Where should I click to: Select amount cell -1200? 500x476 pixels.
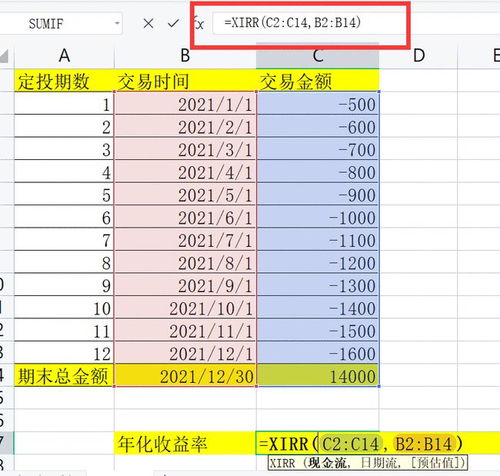click(x=318, y=262)
